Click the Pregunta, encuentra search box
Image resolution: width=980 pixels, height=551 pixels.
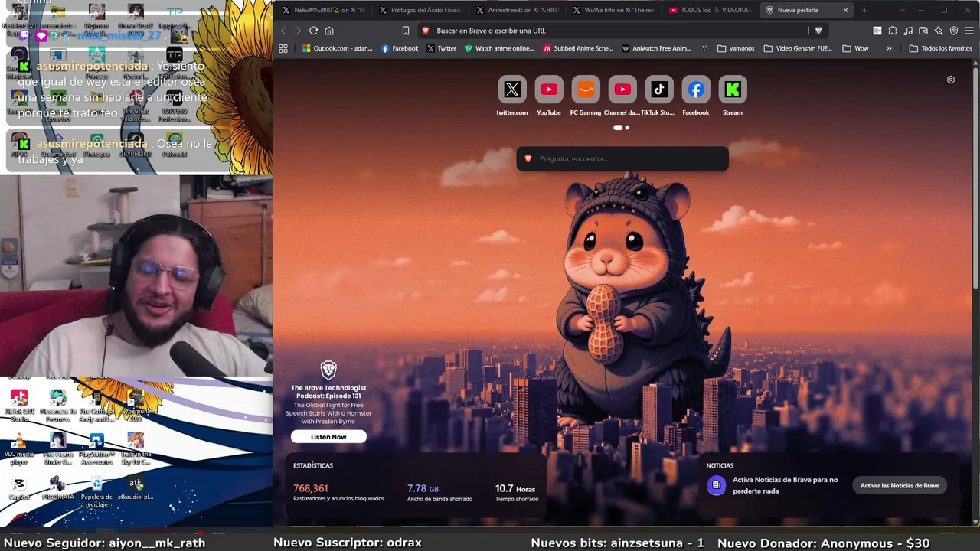pyautogui.click(x=622, y=158)
